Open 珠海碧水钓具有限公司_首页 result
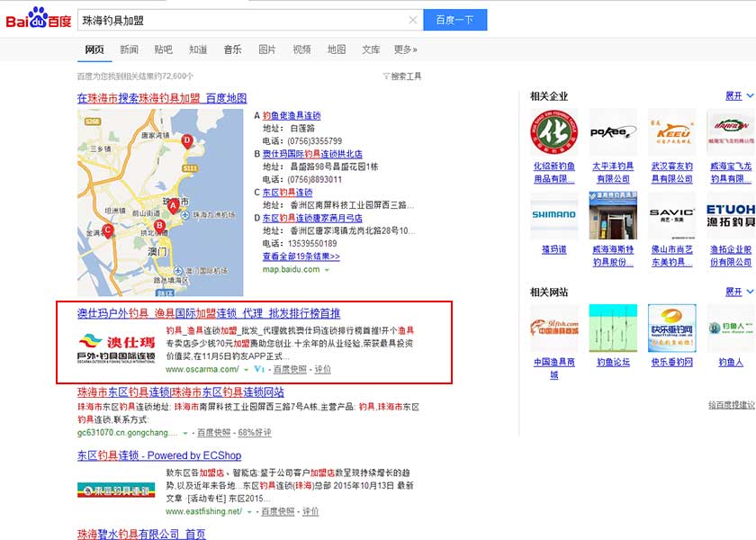756x540 pixels. coord(142,535)
